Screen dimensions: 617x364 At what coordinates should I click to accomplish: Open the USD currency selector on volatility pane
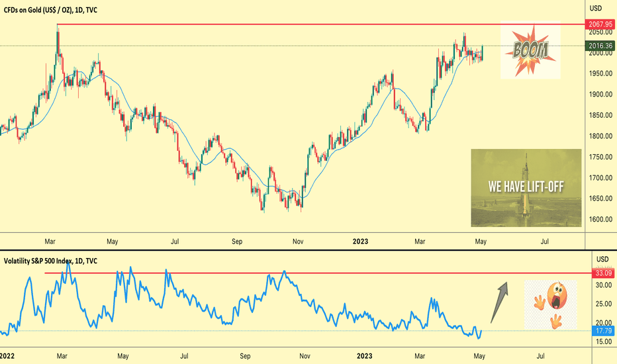coord(602,259)
